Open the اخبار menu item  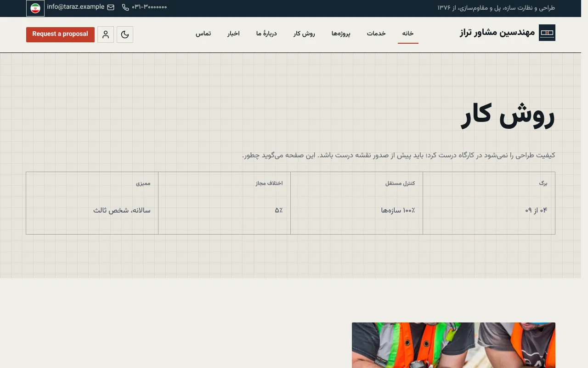click(233, 34)
